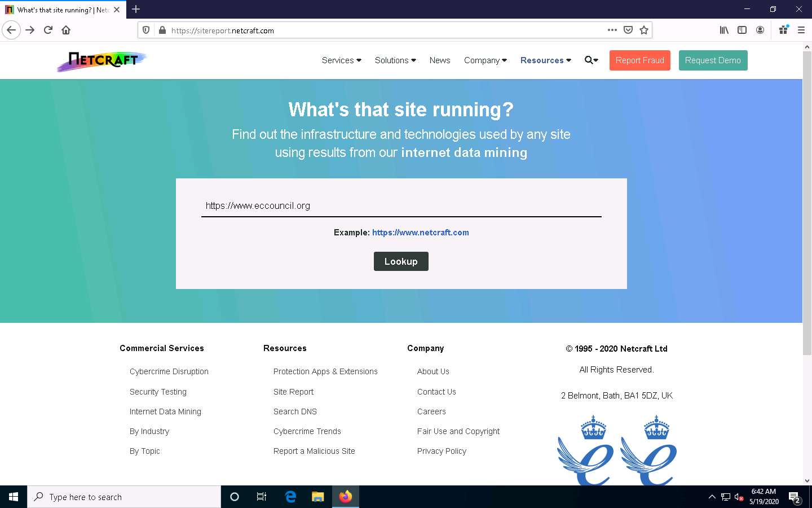The height and width of the screenshot is (508, 812).
Task: Open the tracking protection shield icon
Action: point(146,30)
